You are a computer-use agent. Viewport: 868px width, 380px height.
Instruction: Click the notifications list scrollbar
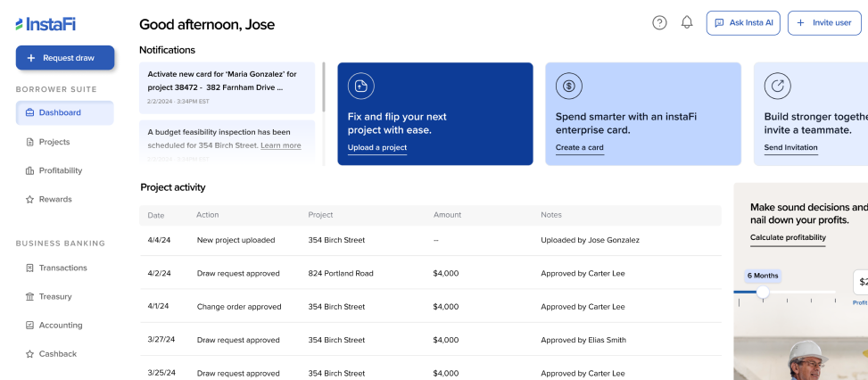click(323, 89)
